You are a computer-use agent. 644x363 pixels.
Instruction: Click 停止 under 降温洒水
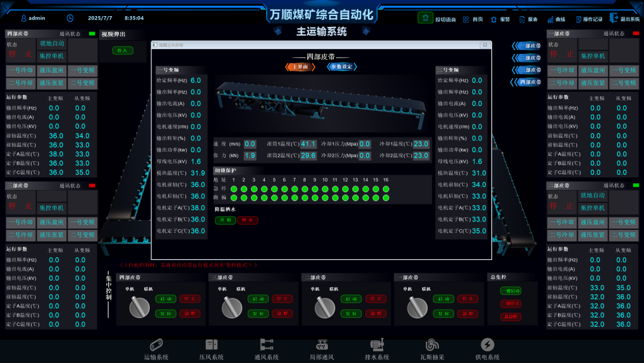247,220
